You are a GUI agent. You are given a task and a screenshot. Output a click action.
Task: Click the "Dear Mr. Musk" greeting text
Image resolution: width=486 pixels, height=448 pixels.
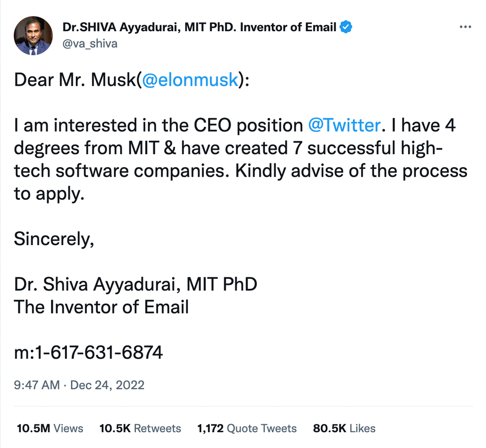click(74, 80)
